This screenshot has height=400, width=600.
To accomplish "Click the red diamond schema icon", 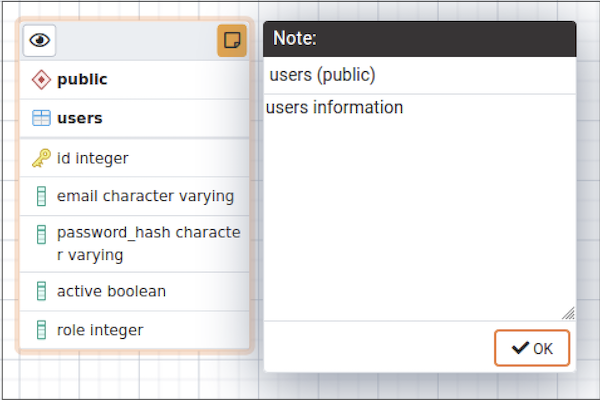I will pos(41,80).
